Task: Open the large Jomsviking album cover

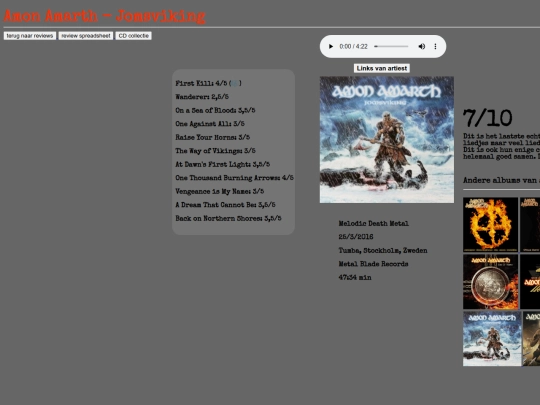Action: click(x=387, y=139)
